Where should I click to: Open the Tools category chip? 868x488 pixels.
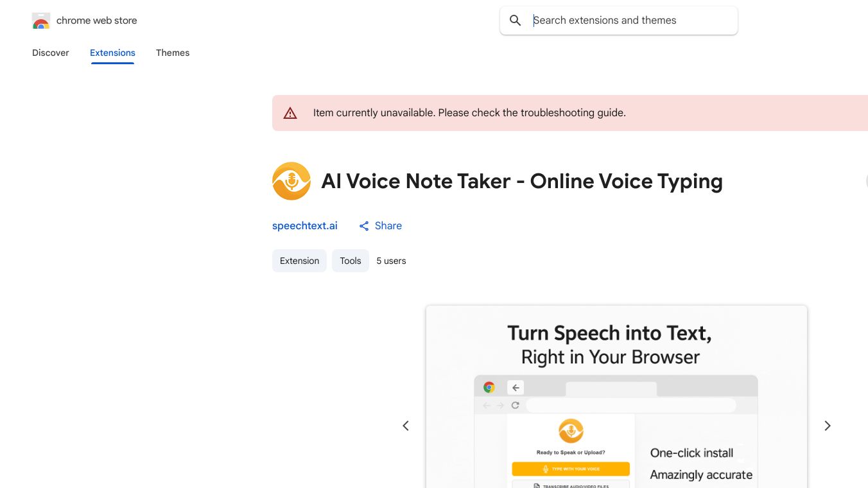(x=351, y=261)
